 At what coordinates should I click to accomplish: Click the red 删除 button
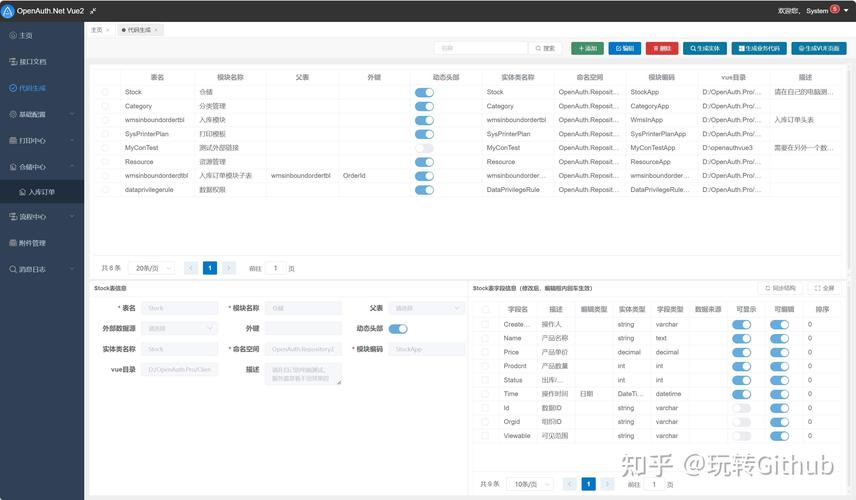click(662, 49)
